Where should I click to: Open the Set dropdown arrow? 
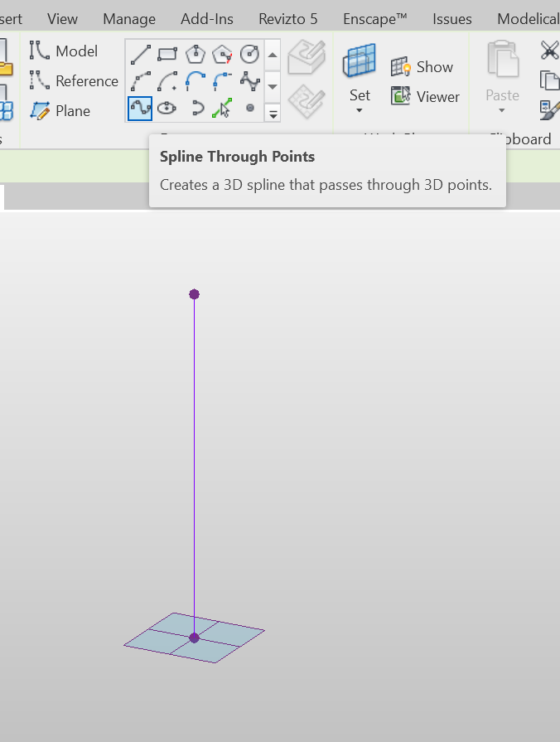click(x=360, y=111)
